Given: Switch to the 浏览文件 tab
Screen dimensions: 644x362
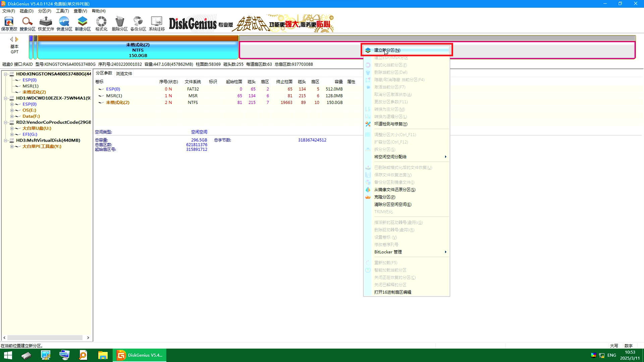Looking at the screenshot, I should click(x=124, y=74).
